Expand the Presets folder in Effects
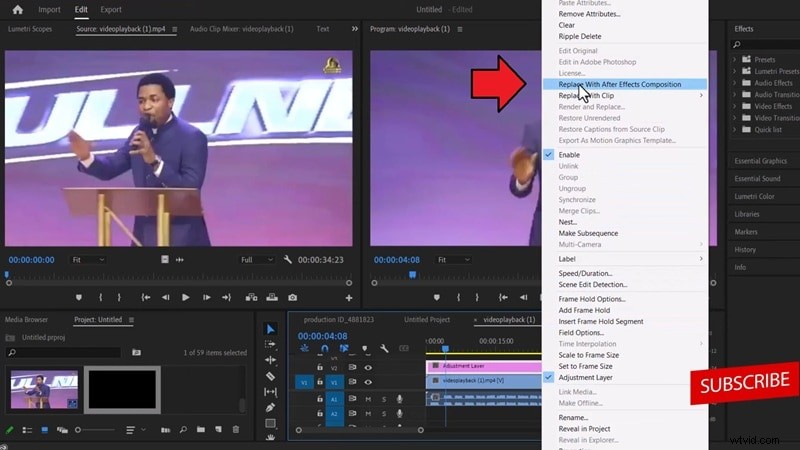This screenshot has width=800, height=450. coord(735,59)
